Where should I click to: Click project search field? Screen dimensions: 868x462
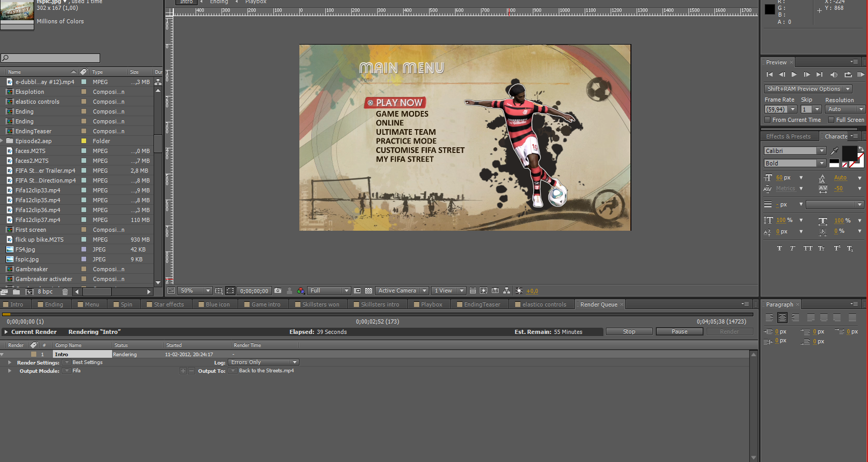[50, 58]
